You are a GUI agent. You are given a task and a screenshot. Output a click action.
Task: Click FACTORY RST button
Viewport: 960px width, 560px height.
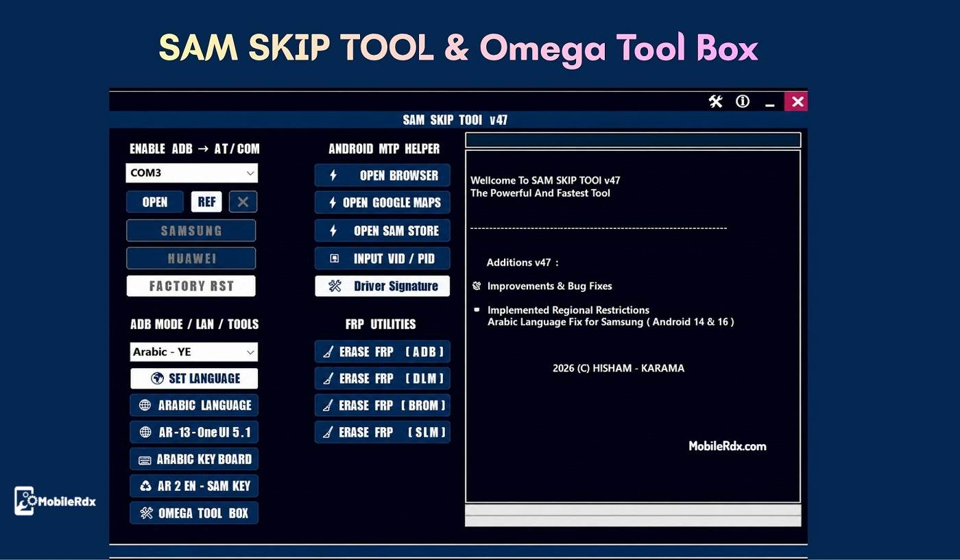coord(191,286)
